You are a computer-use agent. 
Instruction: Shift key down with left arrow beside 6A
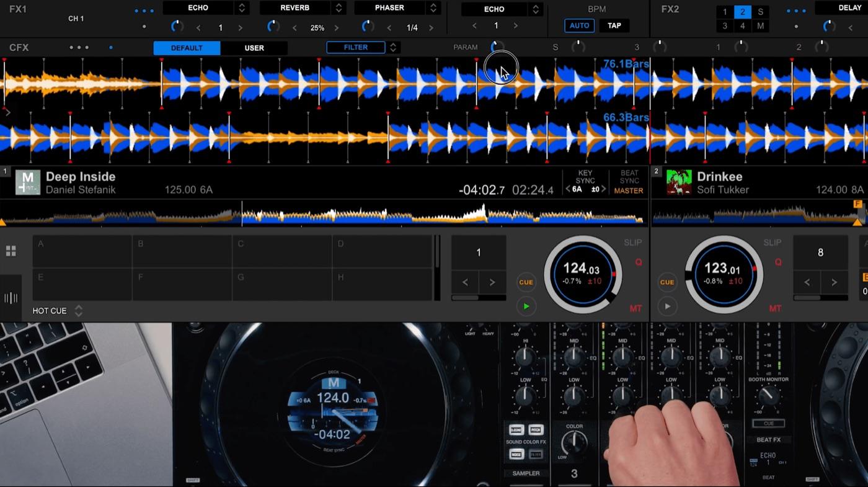[568, 189]
